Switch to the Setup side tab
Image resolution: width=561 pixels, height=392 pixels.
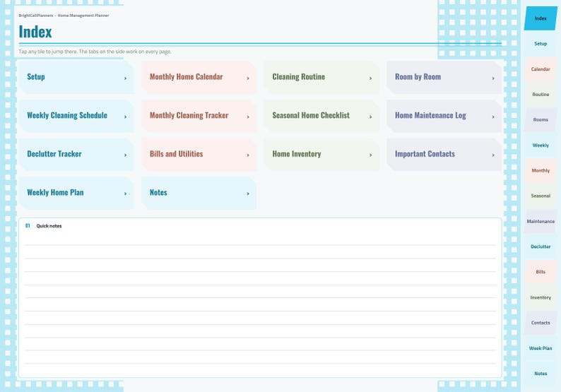(541, 44)
